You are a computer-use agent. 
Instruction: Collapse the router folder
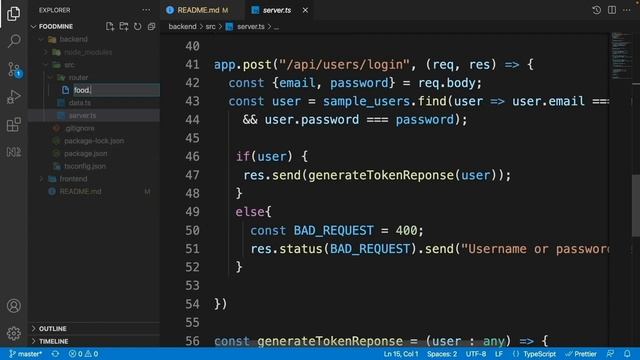click(51, 78)
